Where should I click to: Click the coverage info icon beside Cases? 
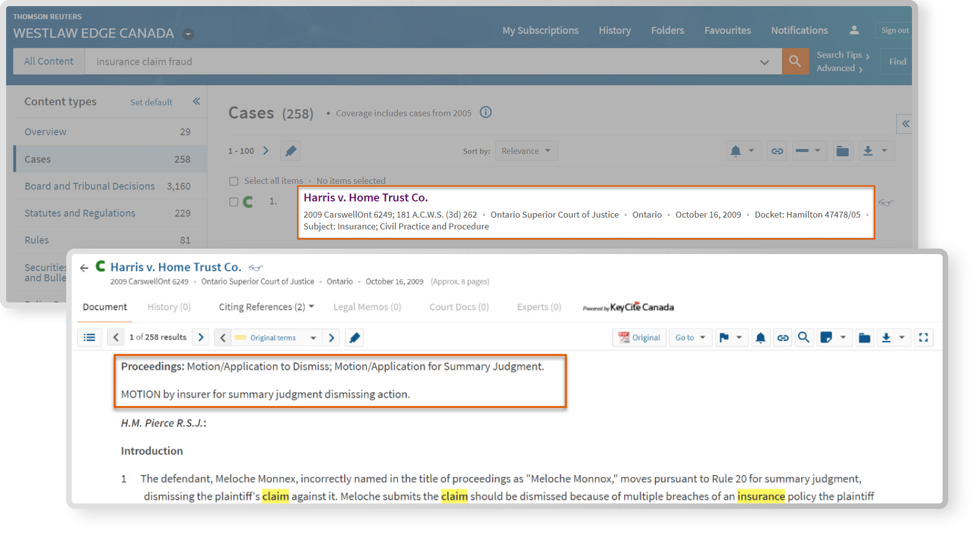486,113
